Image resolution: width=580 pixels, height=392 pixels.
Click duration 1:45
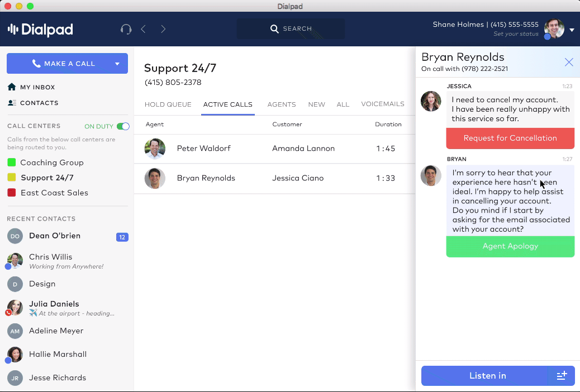(x=386, y=149)
